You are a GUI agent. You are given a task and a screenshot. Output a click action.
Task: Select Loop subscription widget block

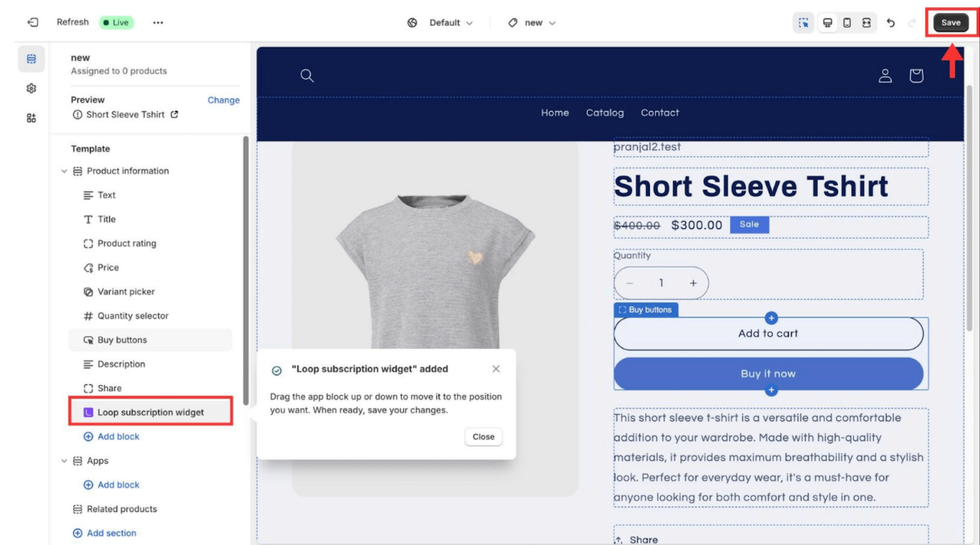click(150, 412)
